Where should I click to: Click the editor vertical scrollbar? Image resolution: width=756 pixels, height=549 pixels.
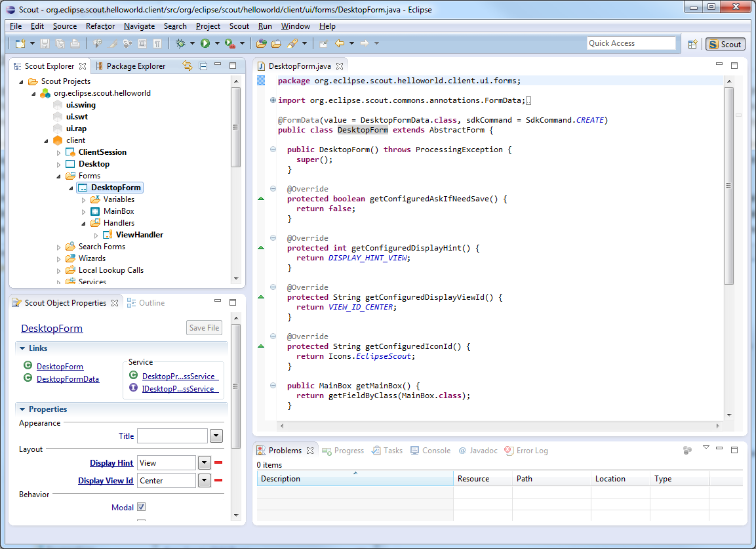click(729, 186)
